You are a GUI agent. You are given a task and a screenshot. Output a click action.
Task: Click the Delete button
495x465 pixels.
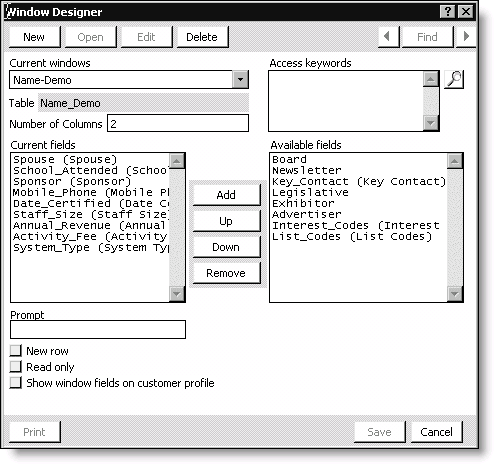[x=202, y=37]
